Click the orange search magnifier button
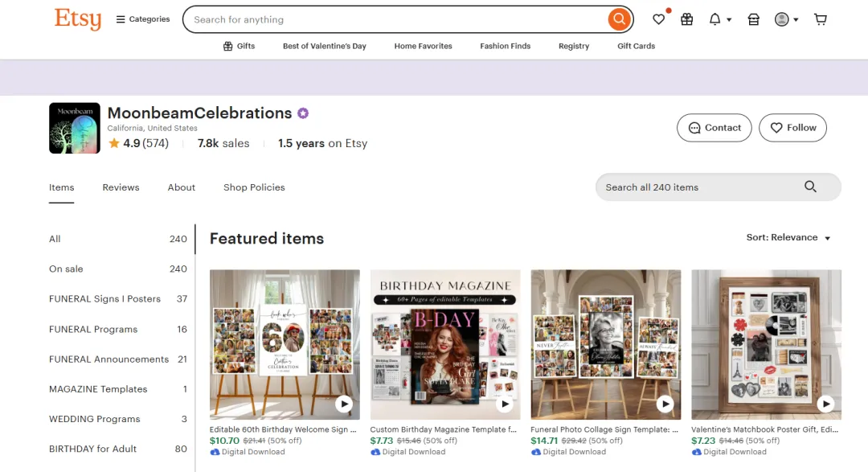The width and height of the screenshot is (868, 472). pos(618,19)
